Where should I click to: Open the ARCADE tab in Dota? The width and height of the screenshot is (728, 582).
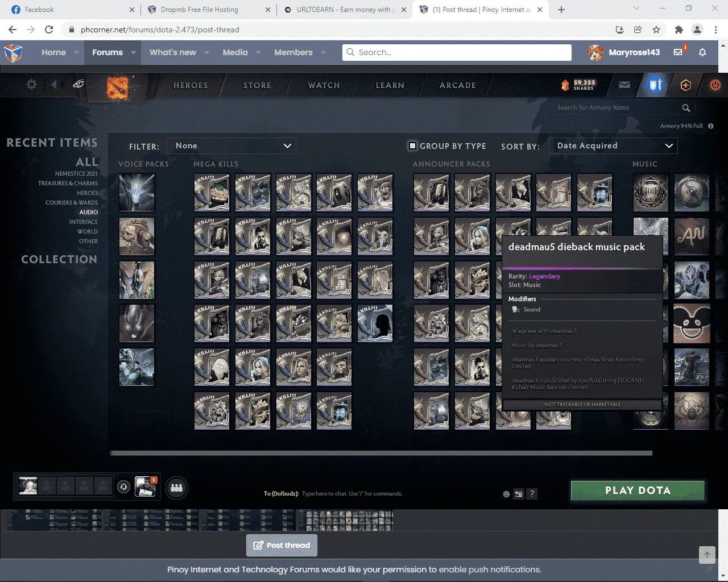coord(458,85)
